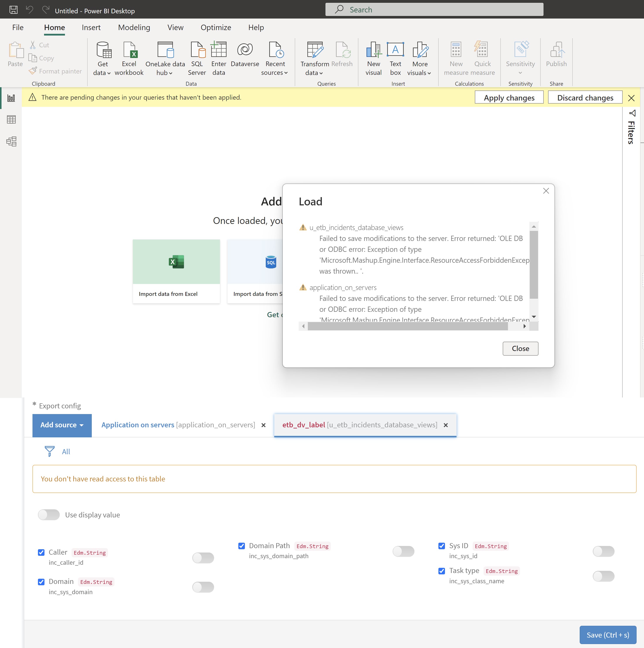Viewport: 644px width, 648px height.
Task: Switch to Table view in sidebar
Action: click(11, 120)
